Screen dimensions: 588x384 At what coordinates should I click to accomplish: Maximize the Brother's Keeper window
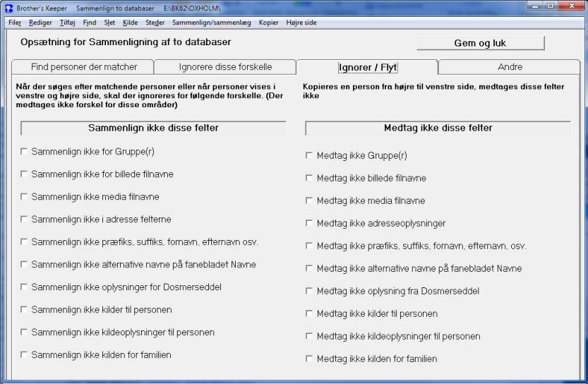coord(550,6)
